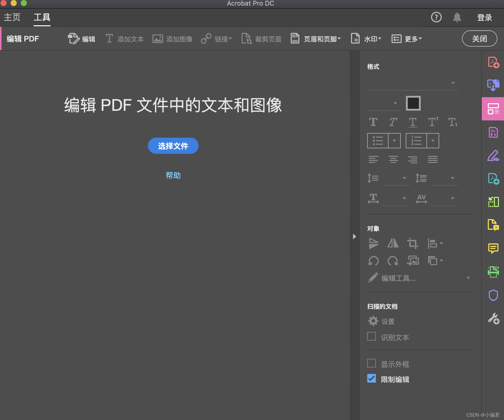
Task: Open the font name dropdown
Action: (x=413, y=83)
